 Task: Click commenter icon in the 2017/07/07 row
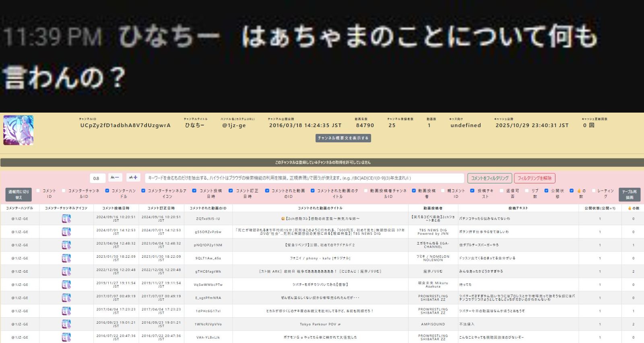click(66, 298)
